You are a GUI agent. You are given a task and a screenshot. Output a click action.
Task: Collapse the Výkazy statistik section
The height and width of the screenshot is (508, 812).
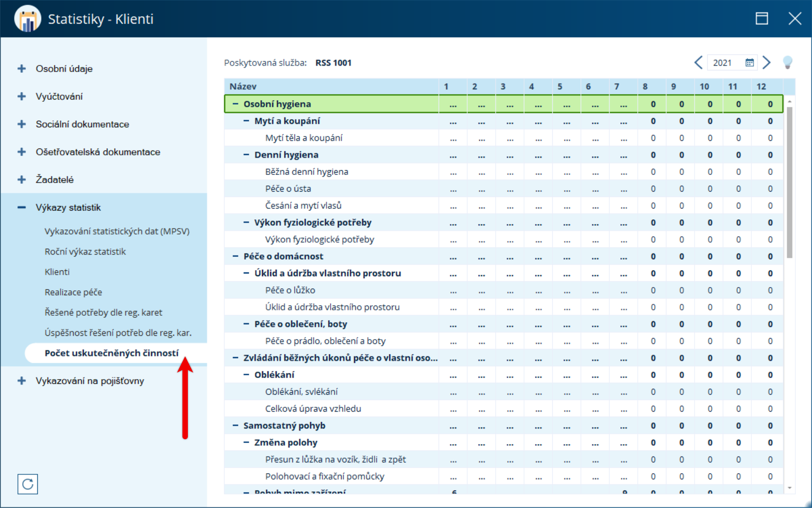click(x=22, y=207)
